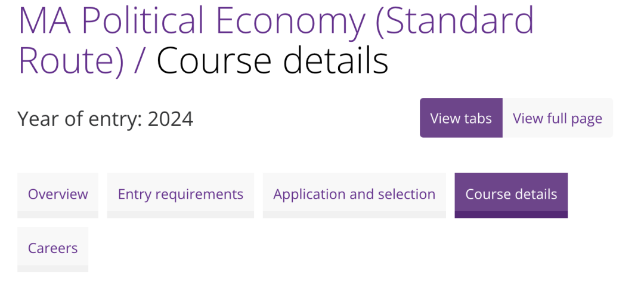This screenshot has height=290, width=644.
Task: Open the Overview tab
Action: click(58, 195)
